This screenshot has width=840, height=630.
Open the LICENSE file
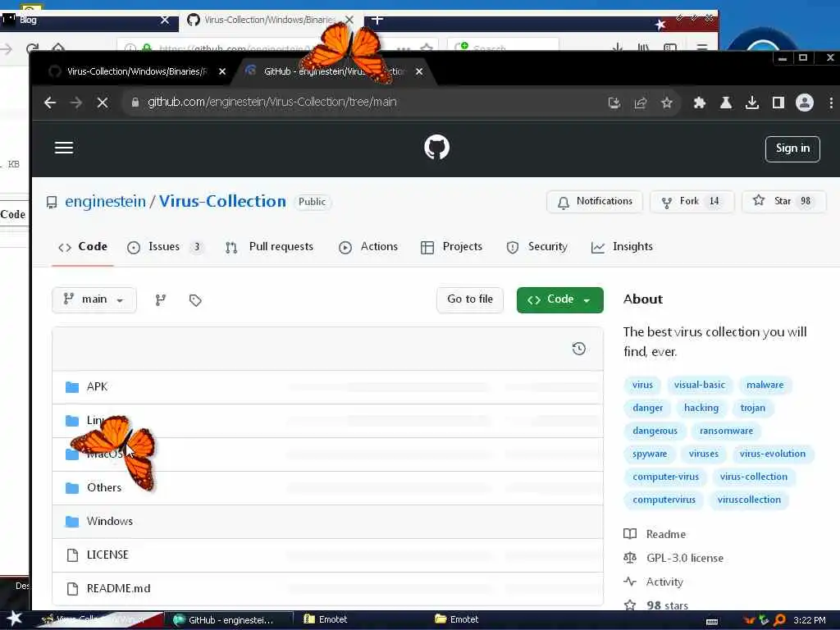(107, 555)
